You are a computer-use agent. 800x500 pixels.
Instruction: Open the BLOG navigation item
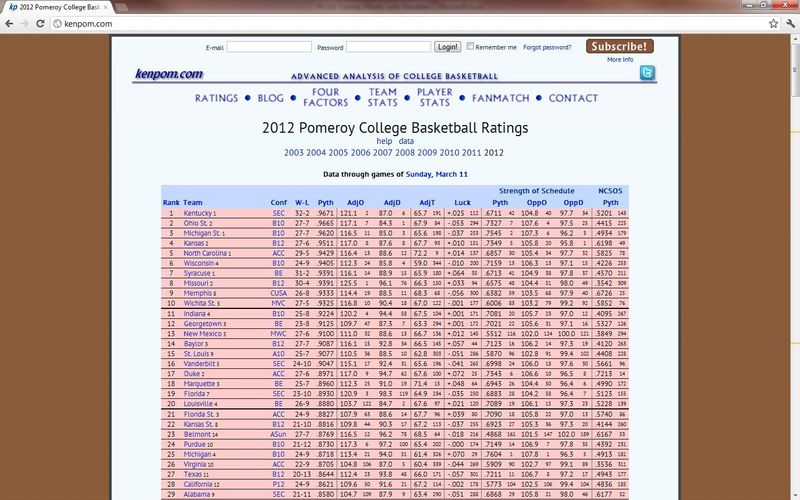270,98
